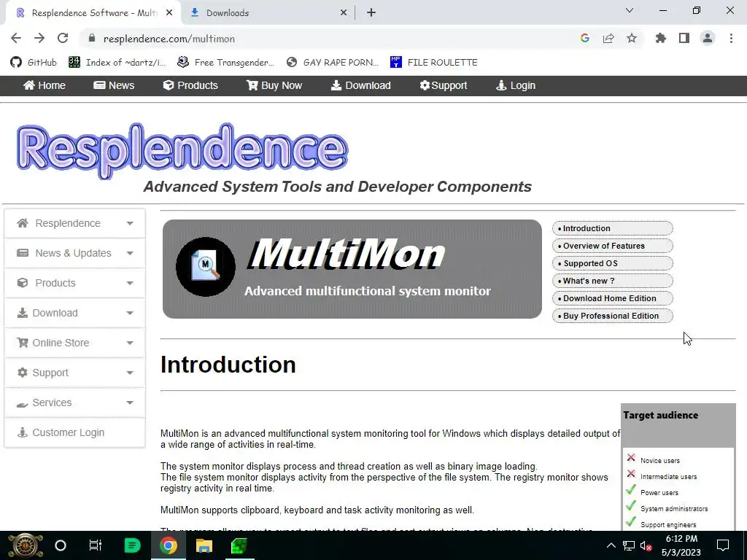
Task: Click Home in the top navigation bar
Action: [x=44, y=86]
